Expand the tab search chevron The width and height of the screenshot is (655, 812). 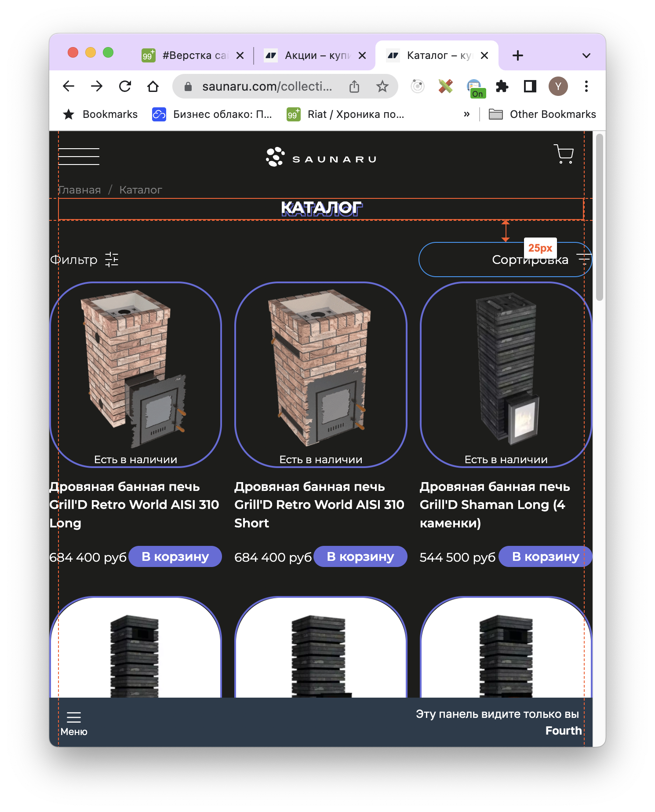click(x=586, y=55)
